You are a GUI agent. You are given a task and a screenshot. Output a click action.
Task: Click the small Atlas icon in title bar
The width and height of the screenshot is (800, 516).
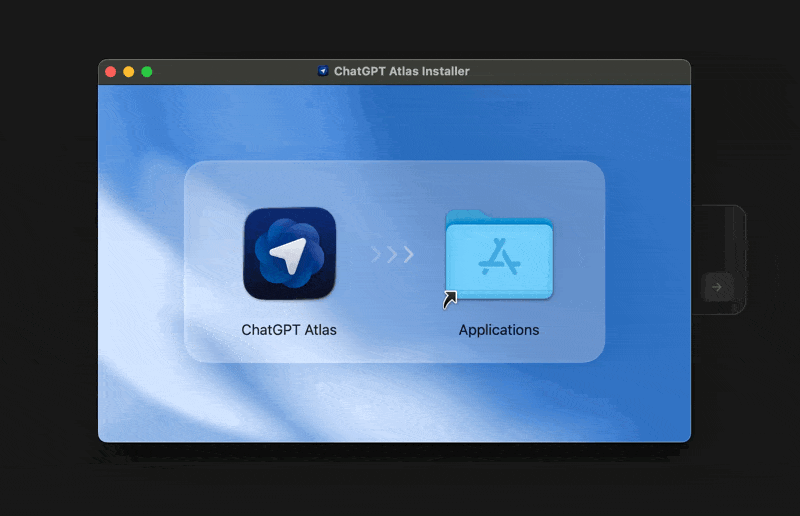tap(323, 71)
